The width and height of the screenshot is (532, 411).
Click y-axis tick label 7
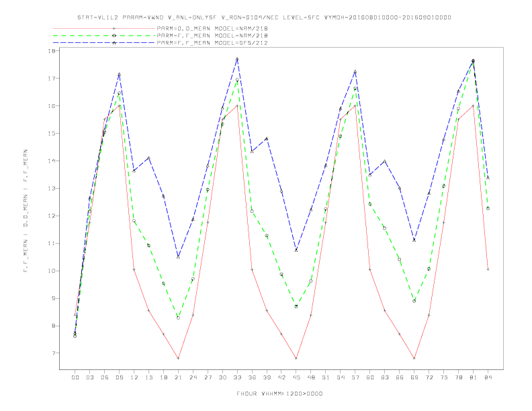point(54,353)
